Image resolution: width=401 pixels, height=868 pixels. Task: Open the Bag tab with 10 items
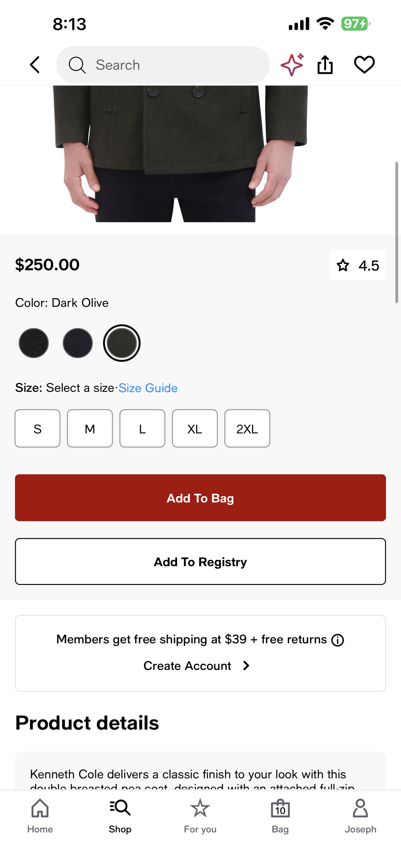coord(280,815)
